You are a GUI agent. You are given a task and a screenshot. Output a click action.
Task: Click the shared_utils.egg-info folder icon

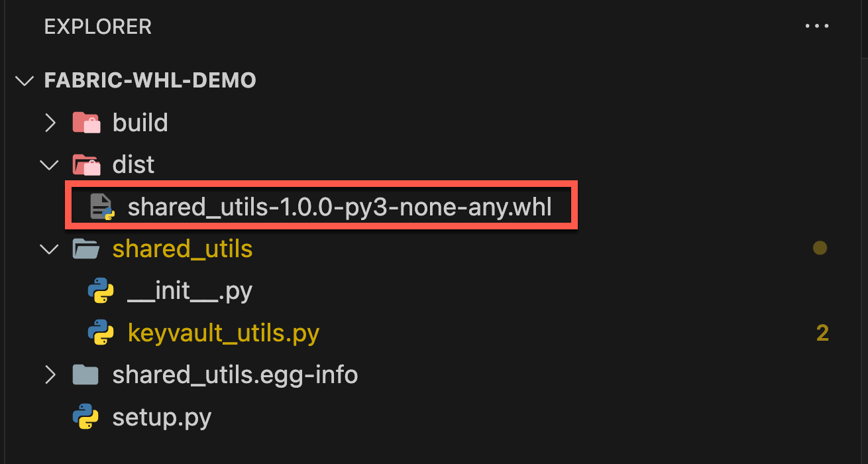[x=86, y=375]
